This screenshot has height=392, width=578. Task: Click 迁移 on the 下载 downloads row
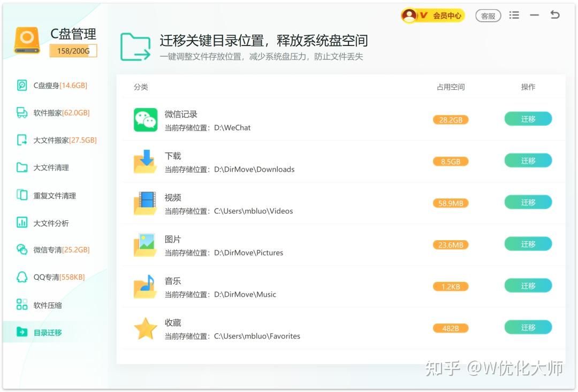click(528, 160)
